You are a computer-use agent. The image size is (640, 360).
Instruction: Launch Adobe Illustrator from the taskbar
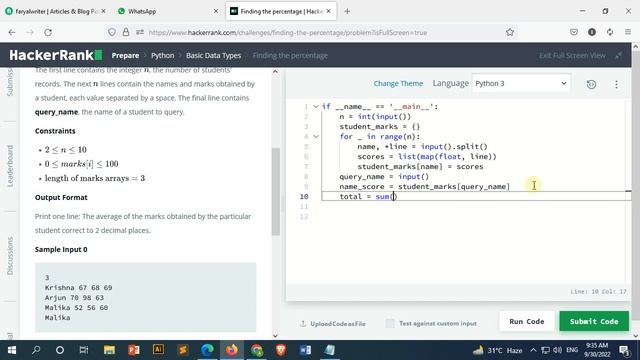pos(158,350)
